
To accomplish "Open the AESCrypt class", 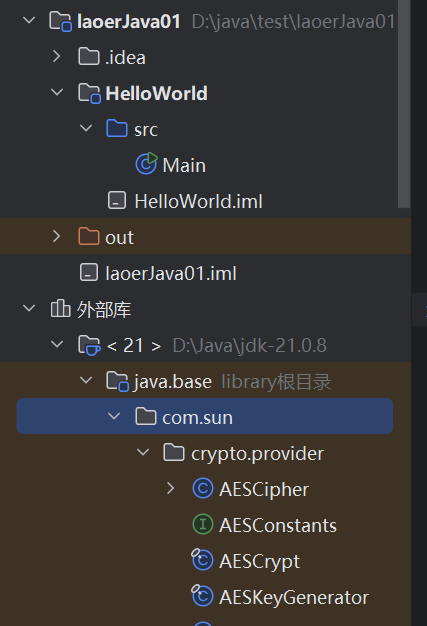I will [x=259, y=562].
